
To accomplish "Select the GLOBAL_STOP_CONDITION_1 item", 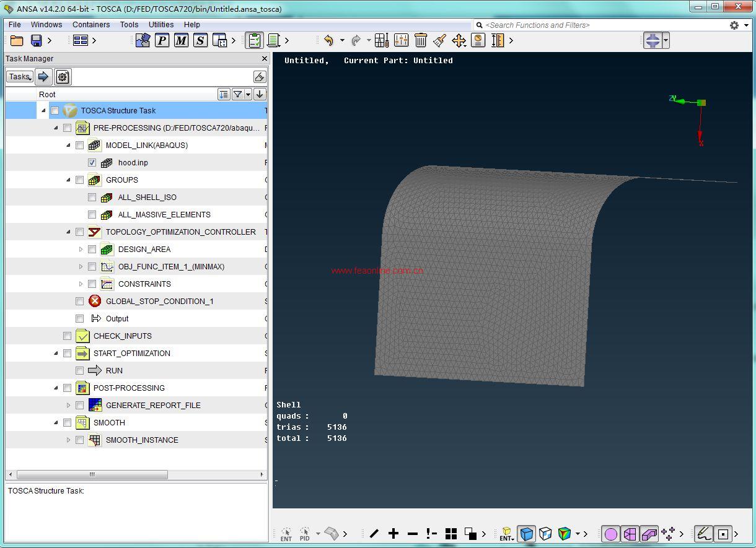I will coord(159,302).
